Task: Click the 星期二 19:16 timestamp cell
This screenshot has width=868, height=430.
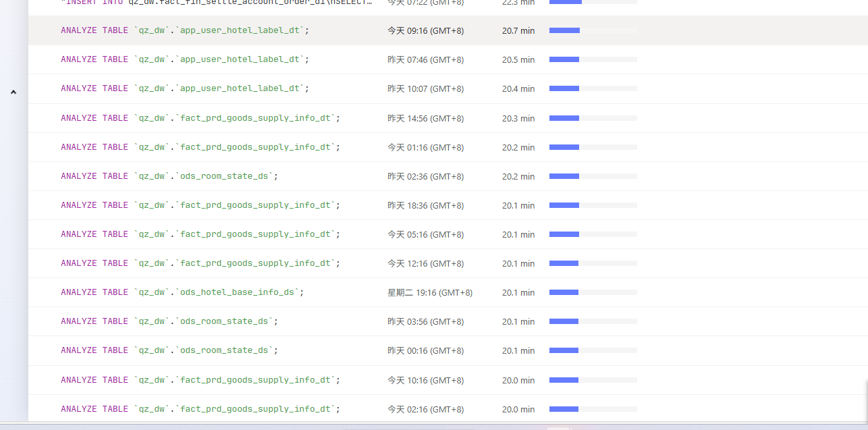Action: click(429, 292)
